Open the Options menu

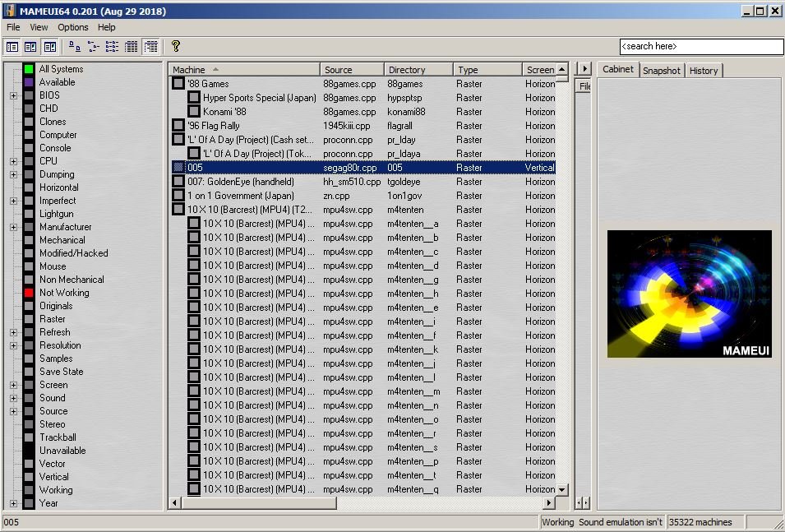pyautogui.click(x=72, y=27)
